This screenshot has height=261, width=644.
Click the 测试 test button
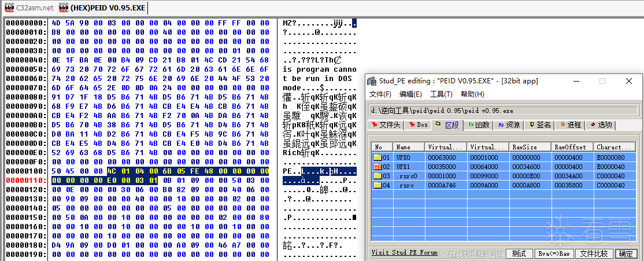coord(519,253)
